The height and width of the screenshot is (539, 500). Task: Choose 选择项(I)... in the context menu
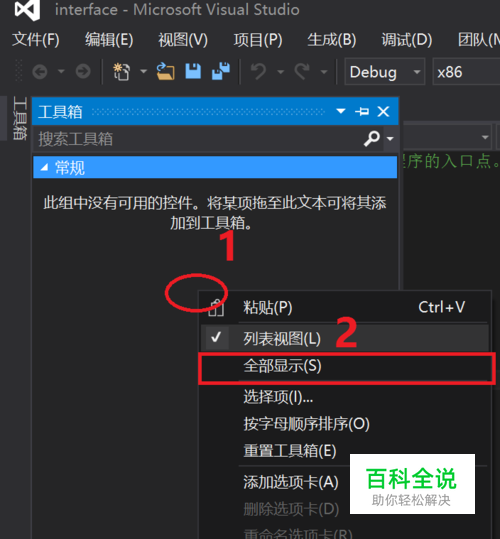coord(345,397)
